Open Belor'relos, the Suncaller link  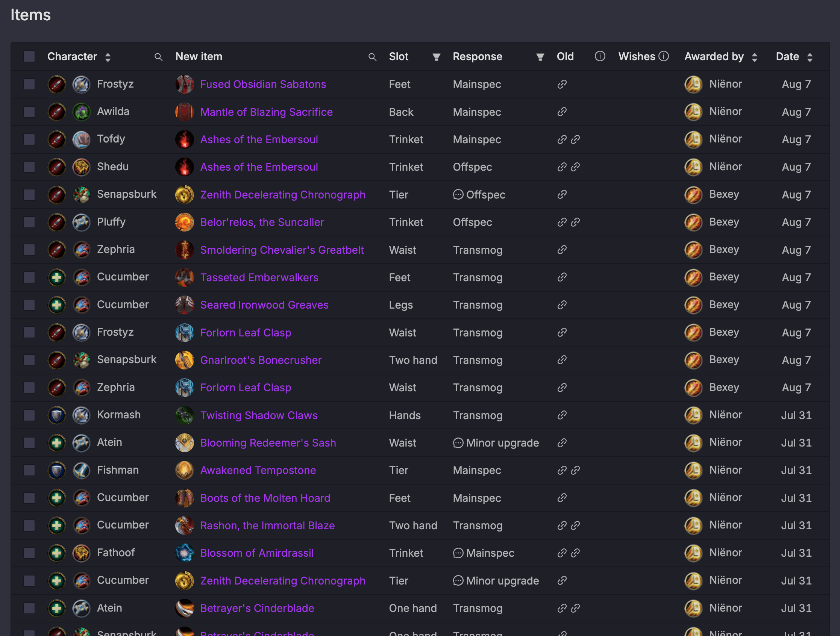pos(262,222)
